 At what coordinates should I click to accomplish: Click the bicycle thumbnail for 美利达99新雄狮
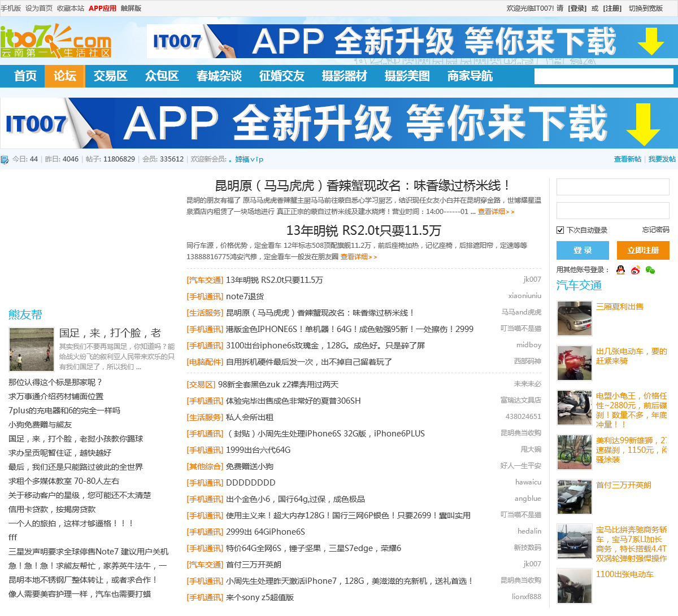574,452
